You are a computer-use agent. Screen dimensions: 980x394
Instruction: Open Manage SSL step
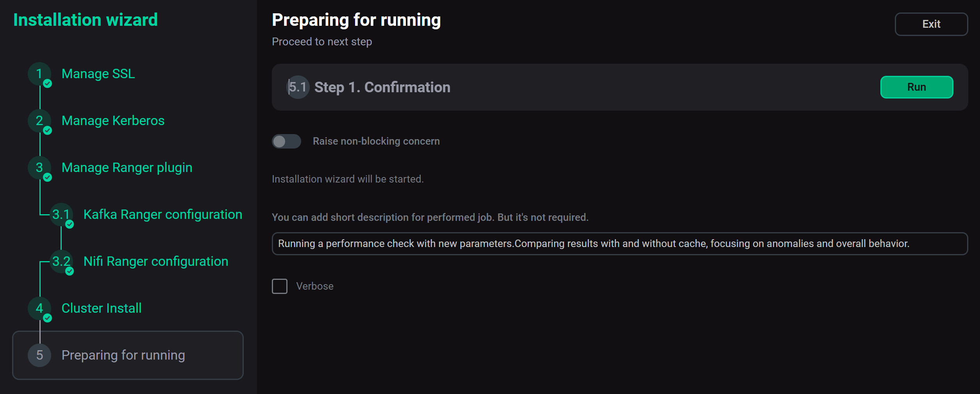point(98,74)
